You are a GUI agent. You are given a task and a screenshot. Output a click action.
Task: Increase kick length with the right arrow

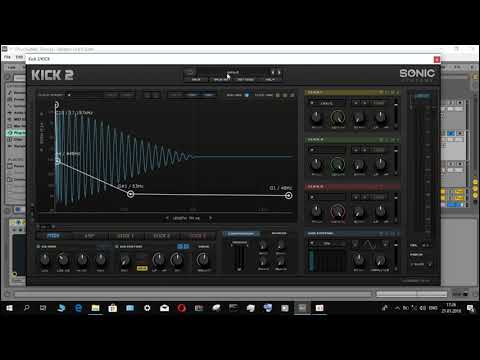(x=210, y=218)
